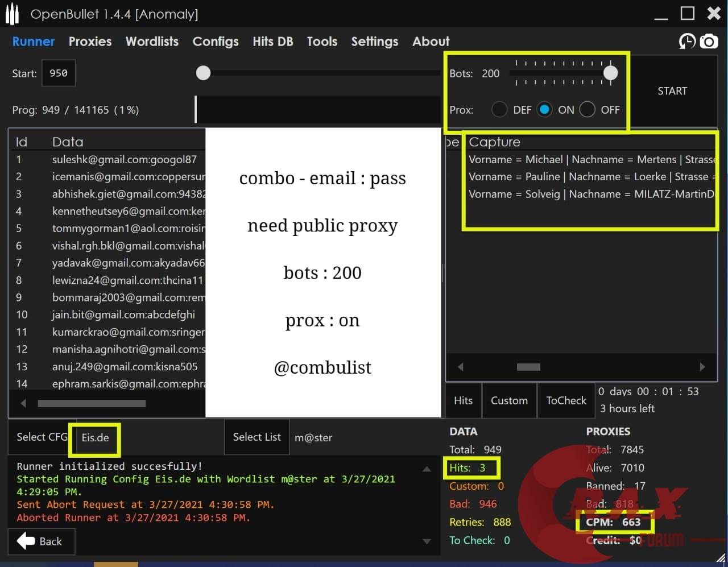Select the Data row with Id 14
728x567 pixels.
coord(108,383)
